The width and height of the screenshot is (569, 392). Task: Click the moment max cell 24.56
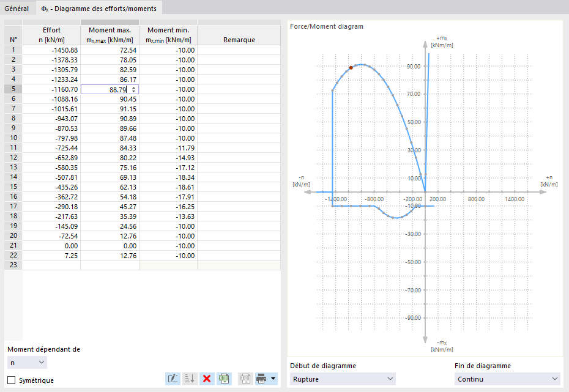[110, 226]
